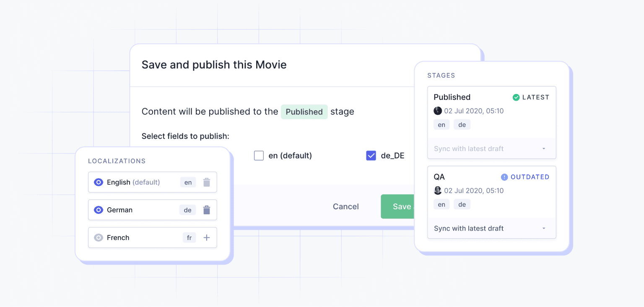644x307 pixels.
Task: Open QA stage Sync with latest draft dropdown
Action: [492, 228]
